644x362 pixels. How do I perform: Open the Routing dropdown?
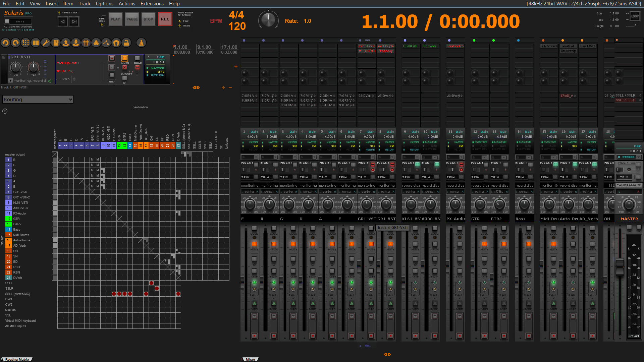click(x=38, y=100)
